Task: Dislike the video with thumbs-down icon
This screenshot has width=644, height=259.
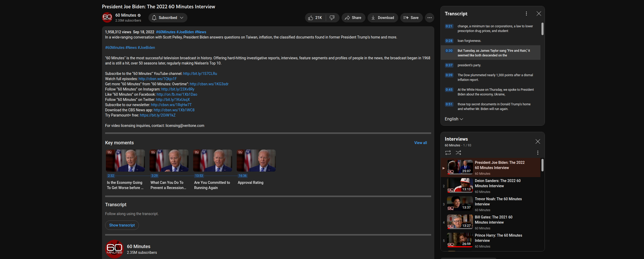Action: click(332, 18)
